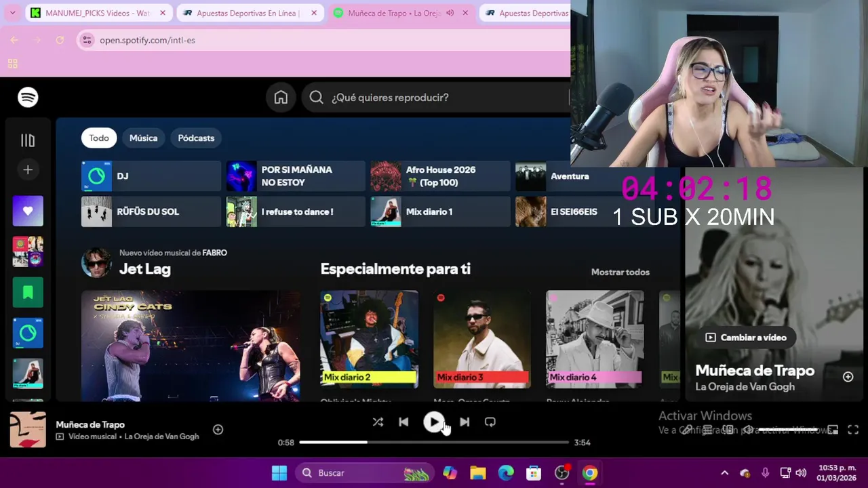Click 'Cambiar a vídeo' button
The height and width of the screenshot is (488, 868).
point(745,338)
